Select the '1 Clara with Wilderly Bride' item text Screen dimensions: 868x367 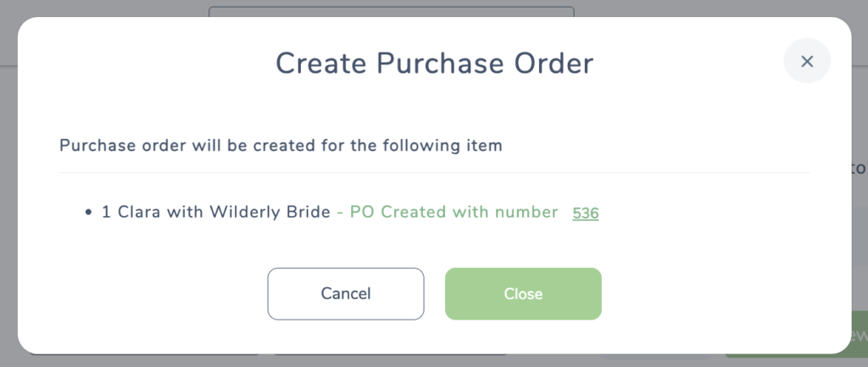point(216,212)
